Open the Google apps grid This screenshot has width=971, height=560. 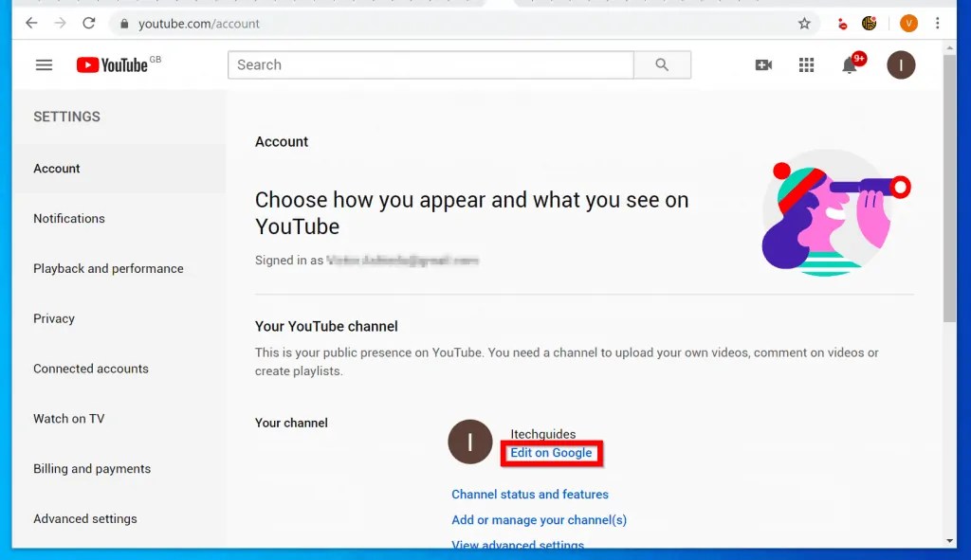(x=806, y=64)
